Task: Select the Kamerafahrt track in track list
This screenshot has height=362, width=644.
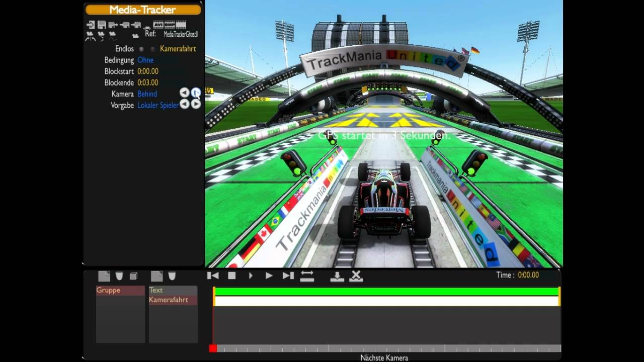Action: click(173, 300)
